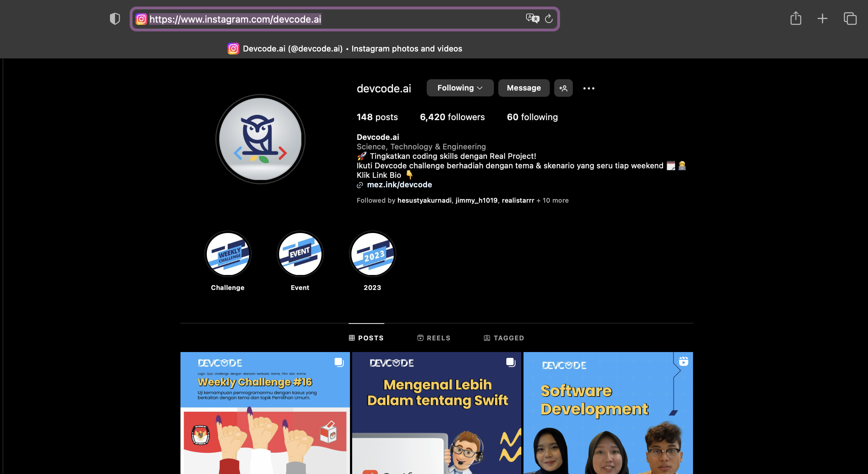Click the address bar URL field
Screen dimensions: 868x474
click(x=344, y=19)
